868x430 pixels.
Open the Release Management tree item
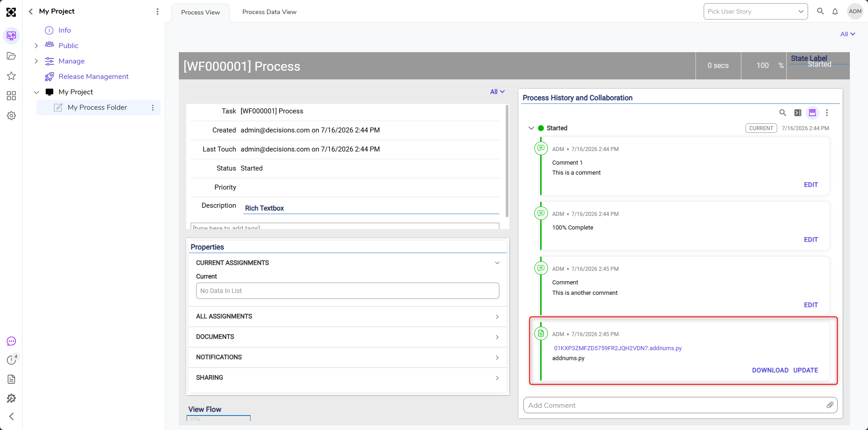94,77
